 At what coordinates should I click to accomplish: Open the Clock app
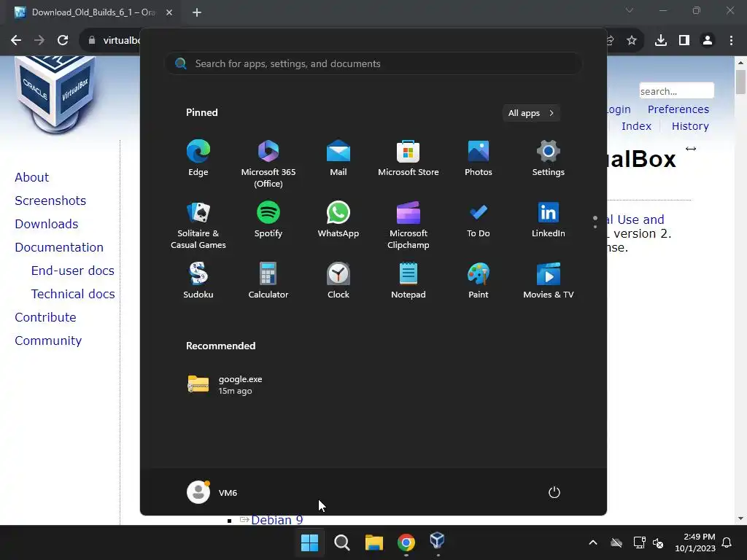pos(338,281)
